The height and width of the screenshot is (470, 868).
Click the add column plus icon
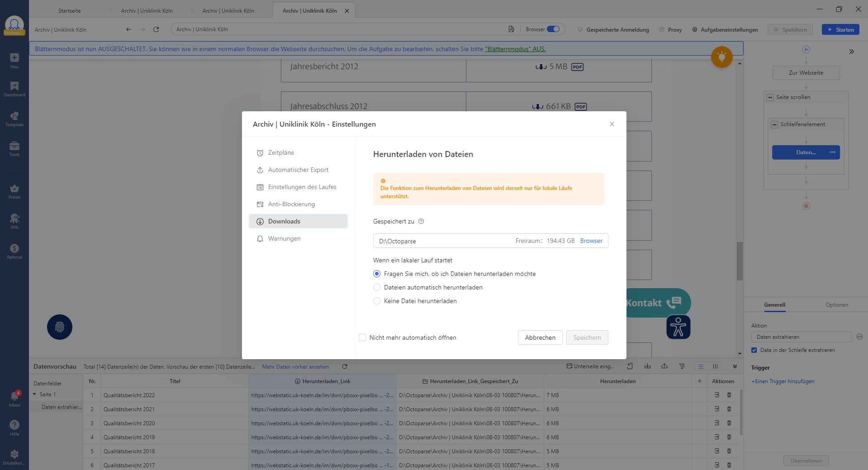click(x=700, y=381)
